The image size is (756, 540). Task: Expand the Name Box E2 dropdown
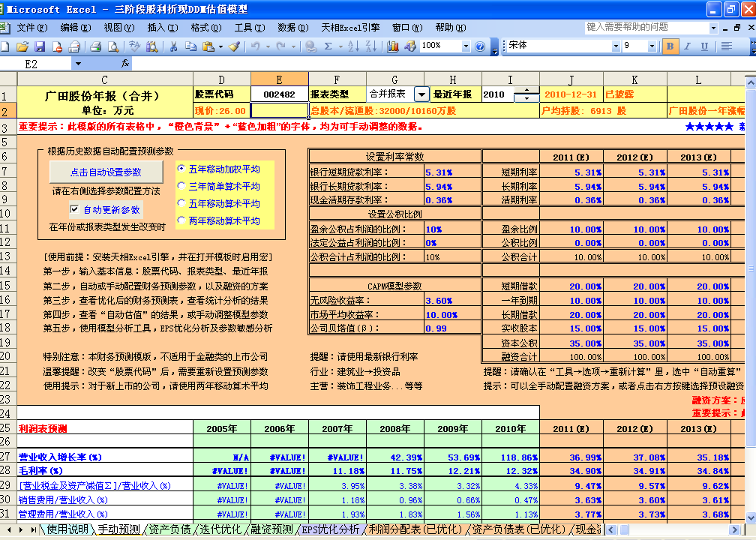[78, 64]
